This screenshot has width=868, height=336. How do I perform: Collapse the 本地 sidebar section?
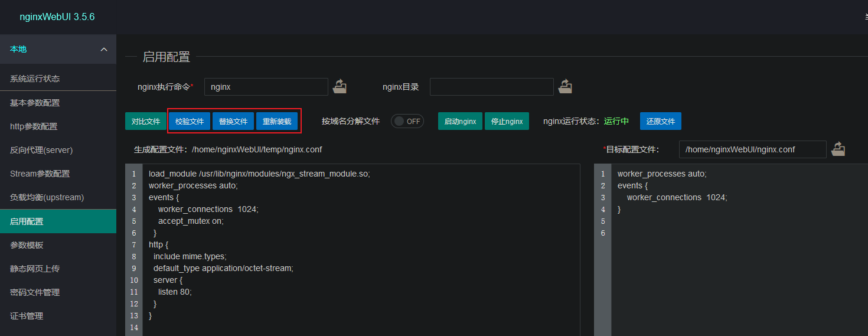(104, 50)
